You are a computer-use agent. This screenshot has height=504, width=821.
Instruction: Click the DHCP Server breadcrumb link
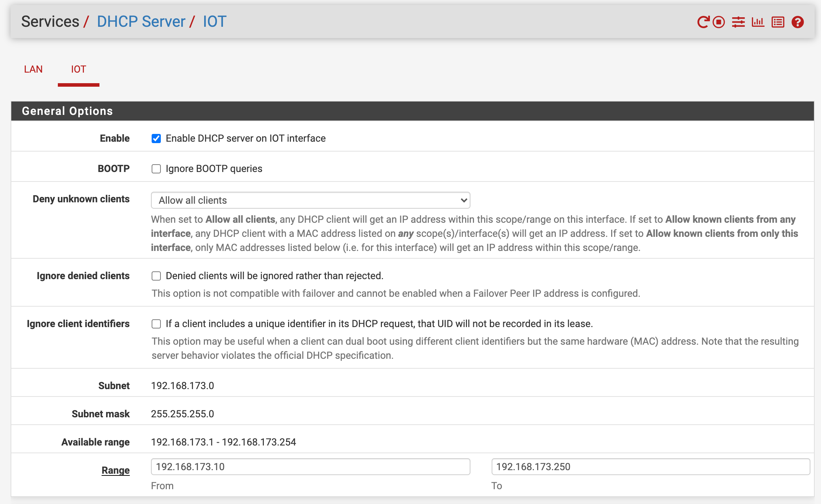coord(141,21)
